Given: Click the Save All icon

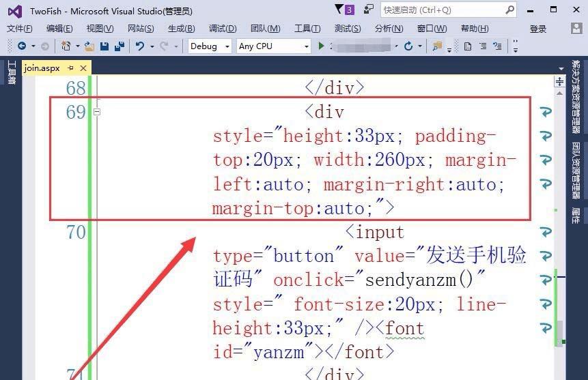Looking at the screenshot, I should click(x=120, y=46).
